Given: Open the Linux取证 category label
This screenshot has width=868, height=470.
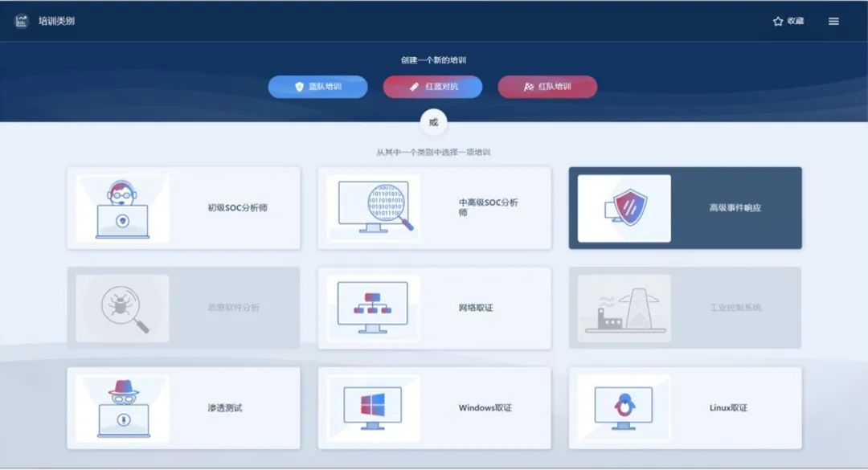Looking at the screenshot, I should [728, 408].
